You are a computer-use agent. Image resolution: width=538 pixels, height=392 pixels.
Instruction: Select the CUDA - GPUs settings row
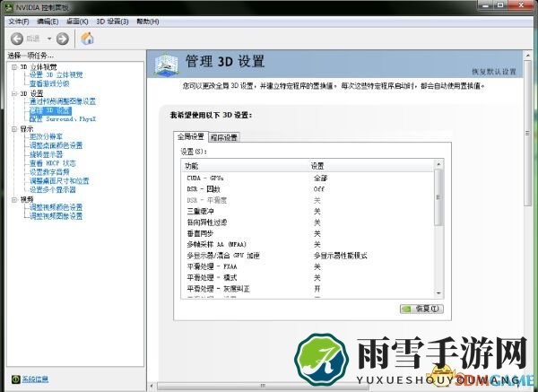click(x=308, y=179)
